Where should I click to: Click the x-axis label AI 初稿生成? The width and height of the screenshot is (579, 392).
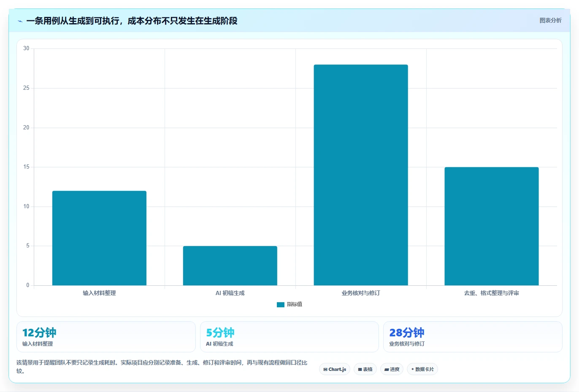pyautogui.click(x=230, y=293)
